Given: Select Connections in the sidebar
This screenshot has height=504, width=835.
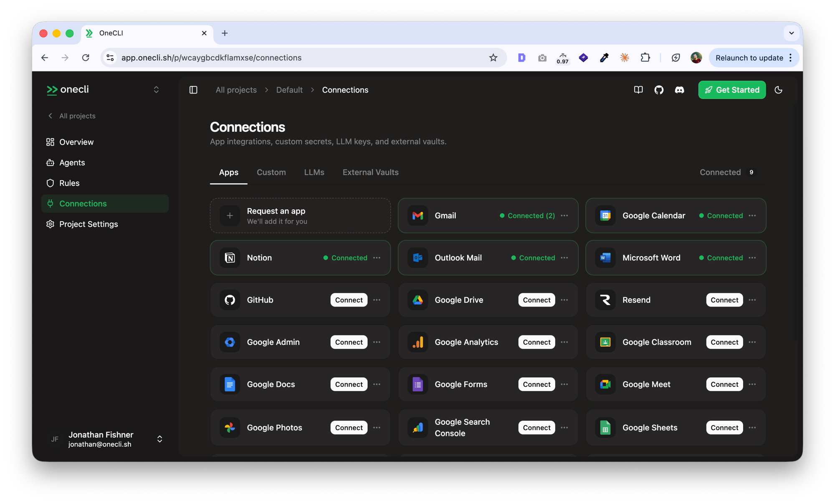Looking at the screenshot, I should [105, 204].
